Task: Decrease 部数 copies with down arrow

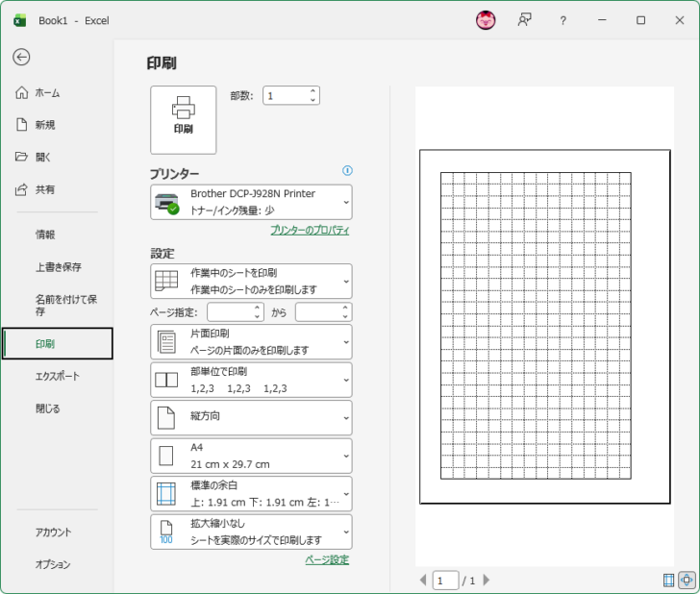Action: pyautogui.click(x=312, y=100)
